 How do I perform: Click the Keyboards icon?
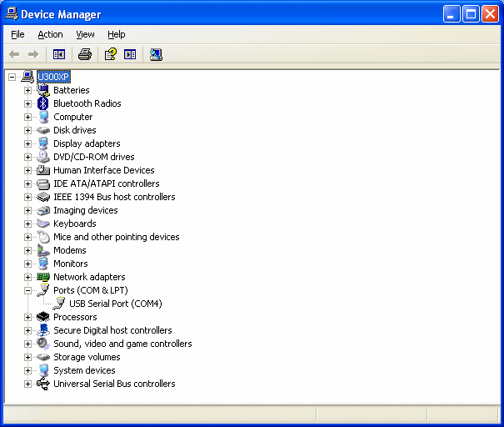(43, 224)
